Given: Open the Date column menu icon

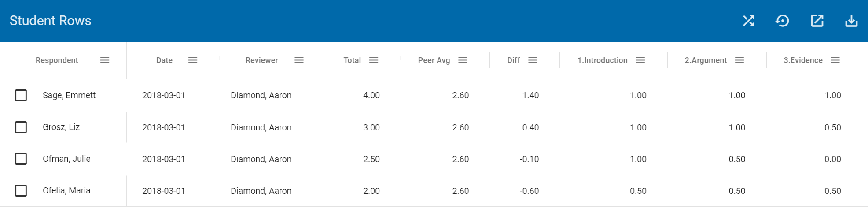Looking at the screenshot, I should [x=193, y=60].
